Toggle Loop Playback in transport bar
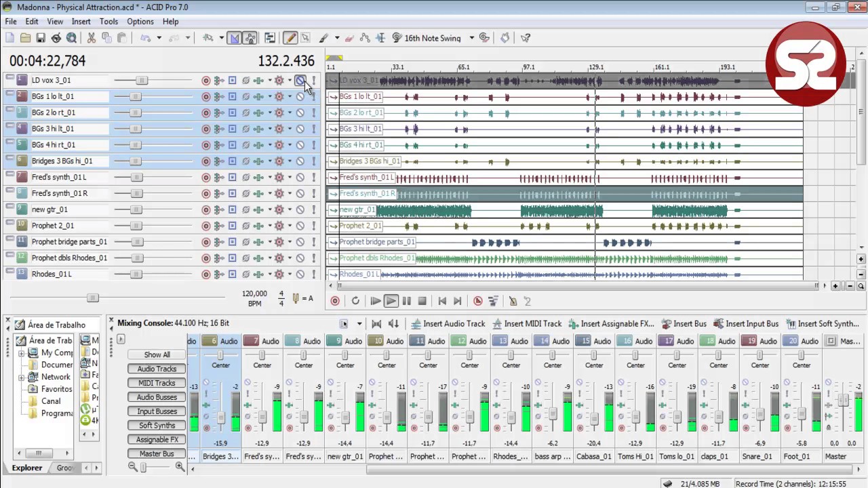Screen dimensions: 868x488 tap(355, 301)
